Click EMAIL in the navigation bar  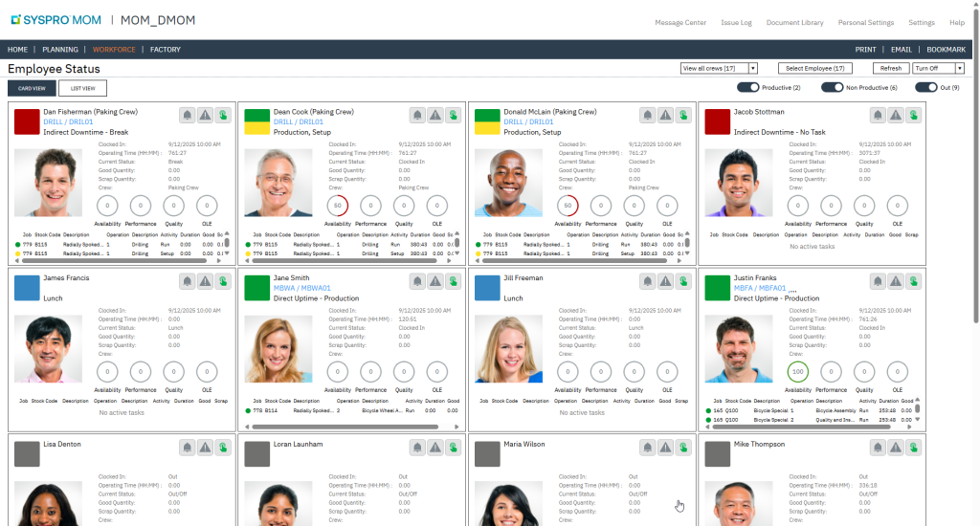(901, 50)
